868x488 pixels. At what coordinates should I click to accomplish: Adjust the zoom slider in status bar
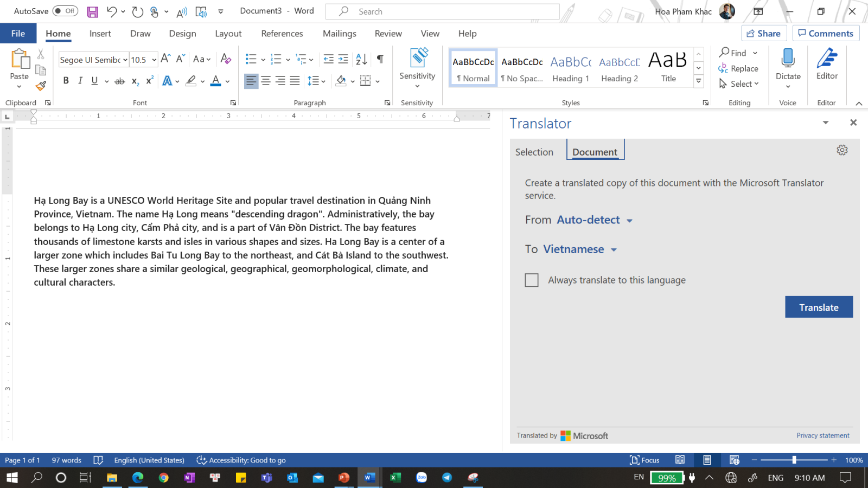(x=794, y=460)
